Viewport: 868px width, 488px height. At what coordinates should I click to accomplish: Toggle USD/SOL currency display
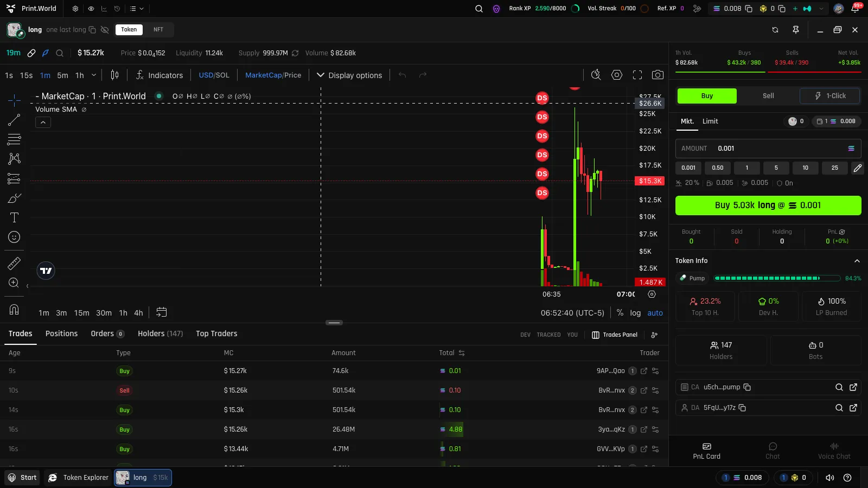click(x=214, y=75)
